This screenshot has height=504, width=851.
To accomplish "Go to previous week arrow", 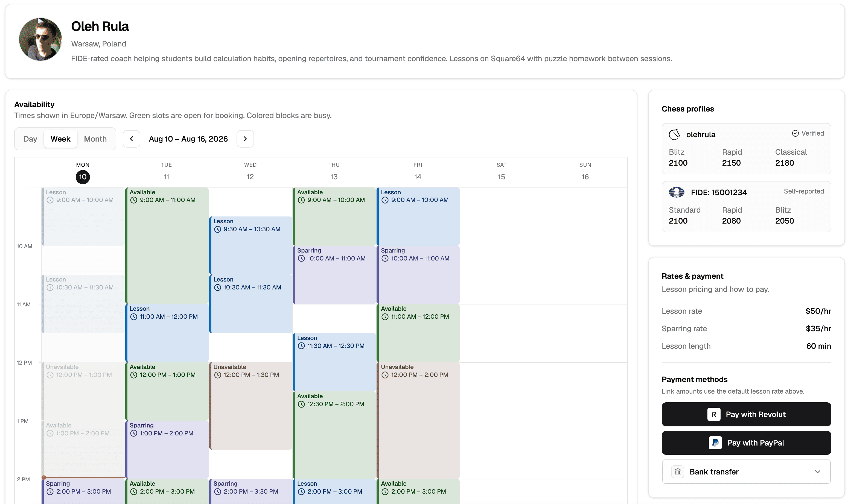I will point(132,139).
